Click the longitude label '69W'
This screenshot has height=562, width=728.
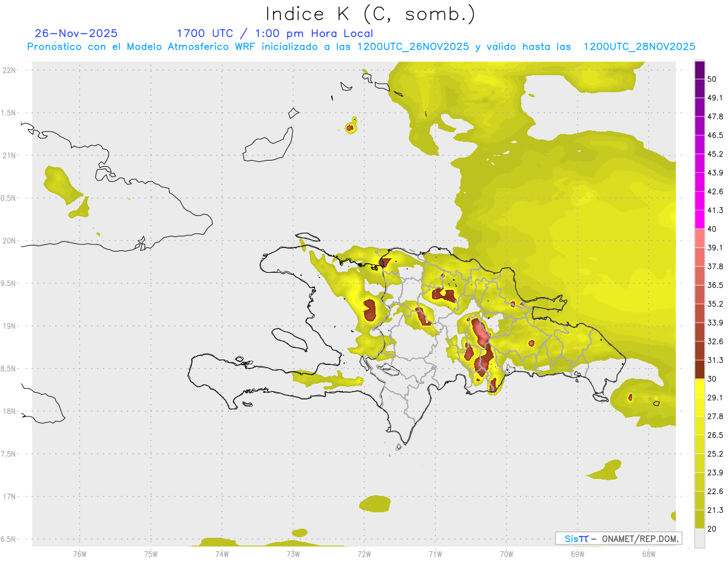pos(577,554)
